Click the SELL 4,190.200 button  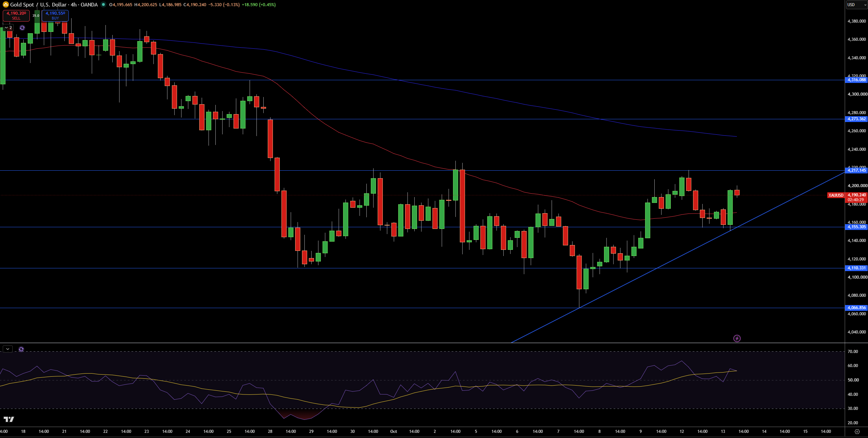[x=16, y=15]
